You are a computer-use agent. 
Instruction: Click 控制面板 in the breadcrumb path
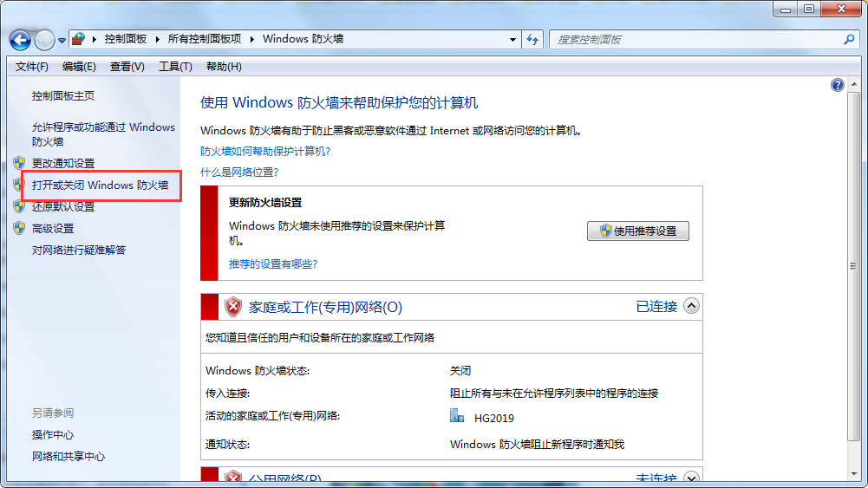tap(126, 39)
